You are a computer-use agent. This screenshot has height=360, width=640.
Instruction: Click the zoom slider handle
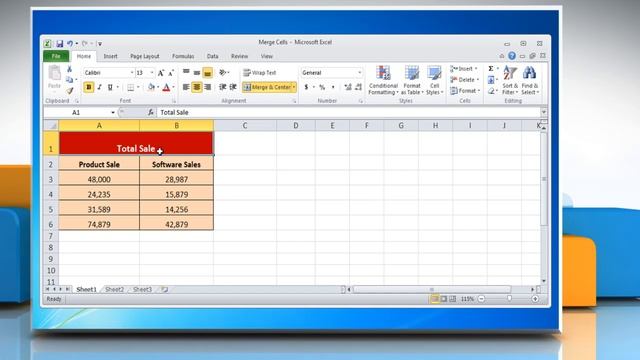(x=509, y=299)
